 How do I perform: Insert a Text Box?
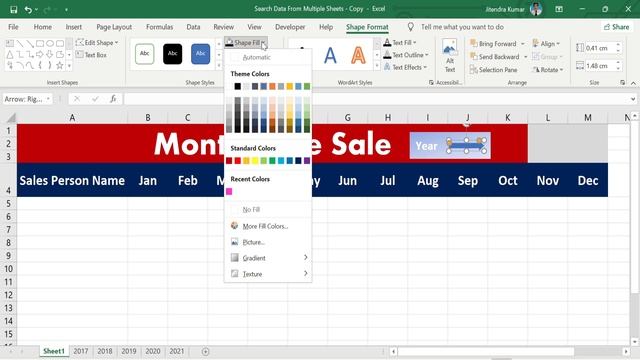[91, 55]
